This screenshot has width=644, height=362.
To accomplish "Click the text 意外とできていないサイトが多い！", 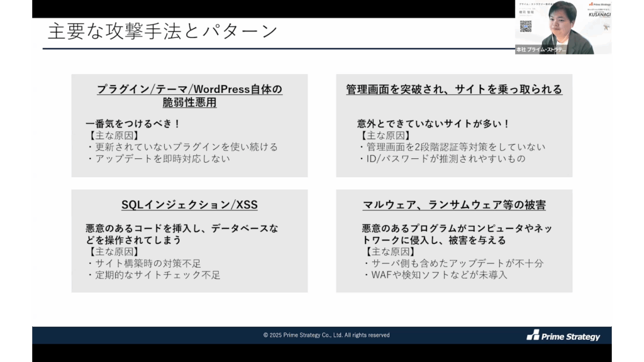I will tap(433, 124).
